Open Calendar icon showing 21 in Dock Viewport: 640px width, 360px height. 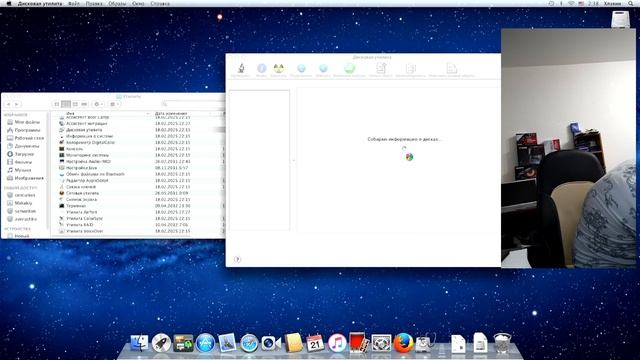pos(315,343)
